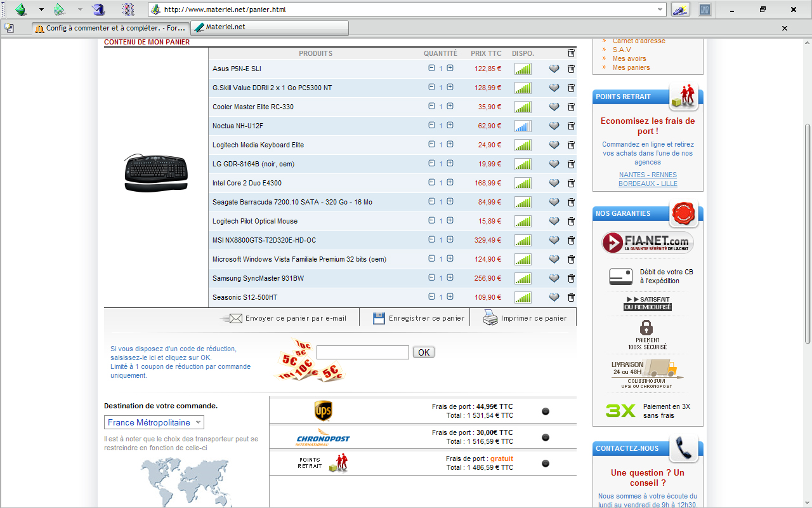Viewport: 812px width, 508px height.
Task: Decrease quantity of Intel Core 2 Duo E4300
Action: [x=431, y=182]
